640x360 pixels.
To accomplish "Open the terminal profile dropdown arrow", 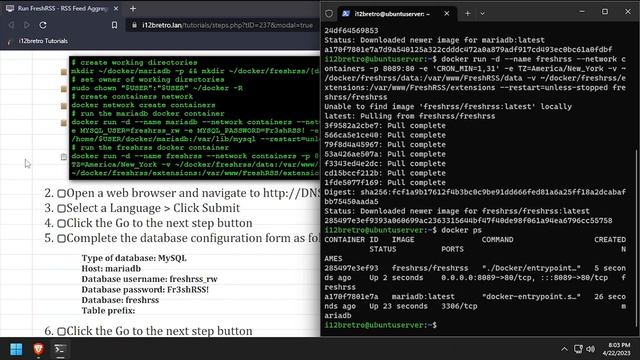I will 482,13.
